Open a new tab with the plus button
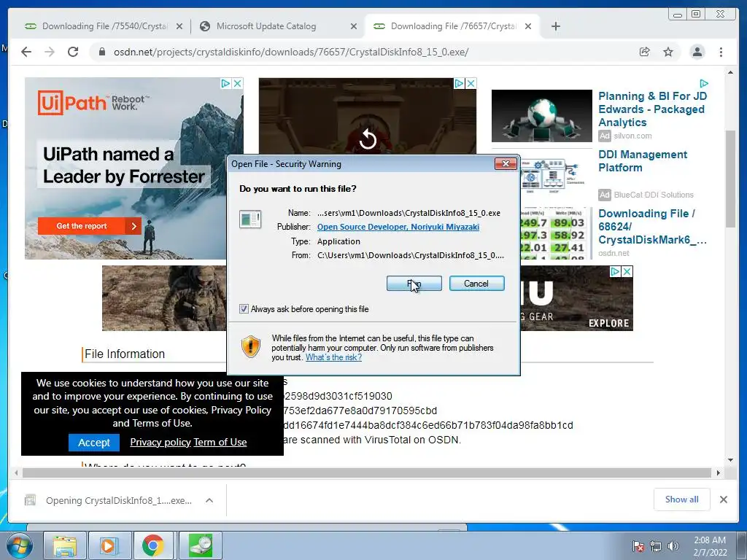This screenshot has height=560, width=747. pos(555,26)
